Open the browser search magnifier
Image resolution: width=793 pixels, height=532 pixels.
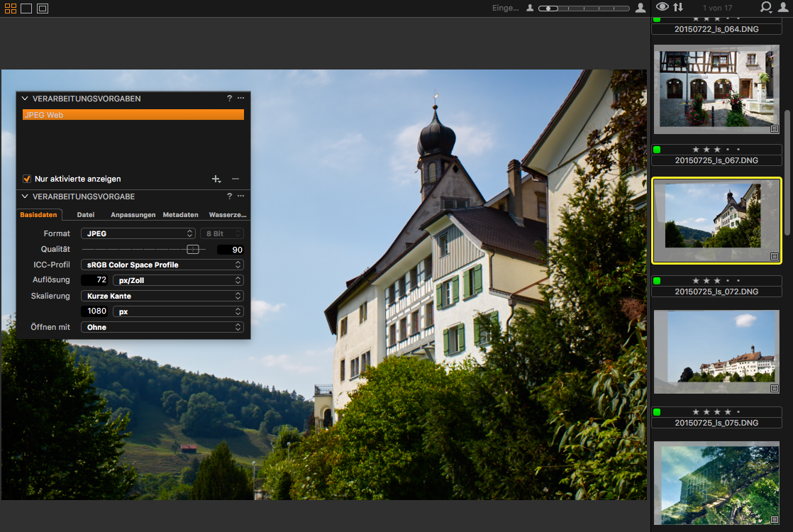pyautogui.click(x=765, y=7)
